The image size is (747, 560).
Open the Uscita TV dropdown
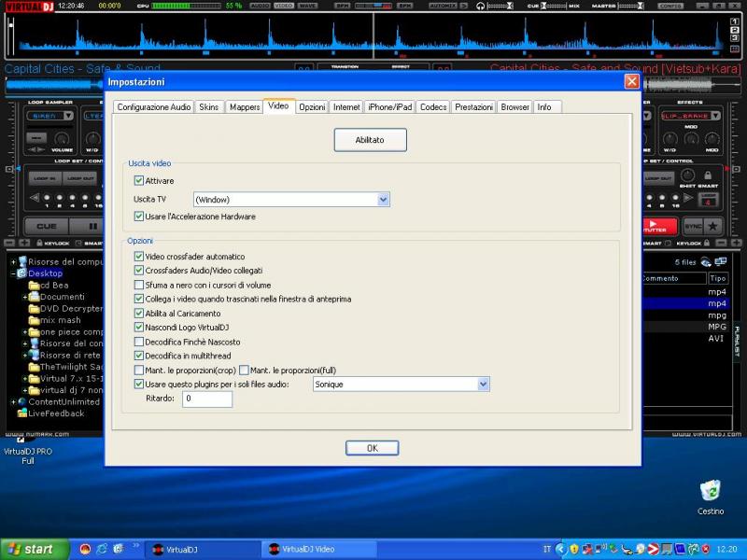point(383,200)
